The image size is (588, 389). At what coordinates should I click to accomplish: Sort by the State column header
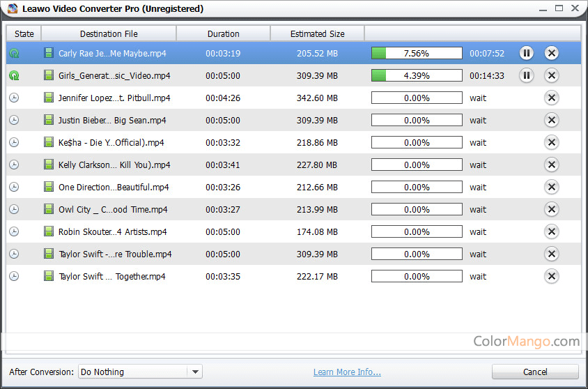click(x=24, y=33)
